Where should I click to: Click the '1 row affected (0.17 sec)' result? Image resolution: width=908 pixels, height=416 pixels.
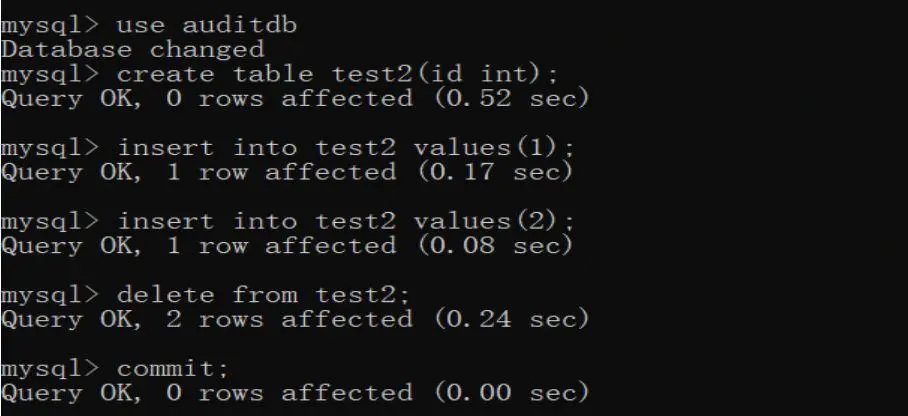pyautogui.click(x=369, y=172)
